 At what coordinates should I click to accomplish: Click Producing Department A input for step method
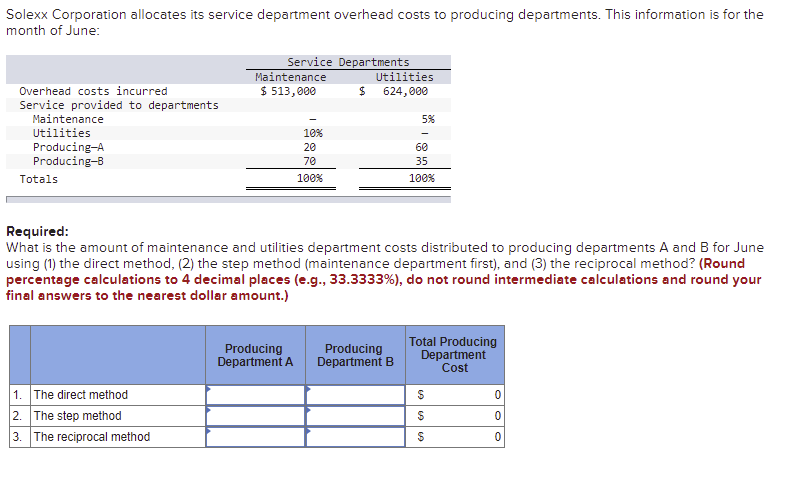255,416
